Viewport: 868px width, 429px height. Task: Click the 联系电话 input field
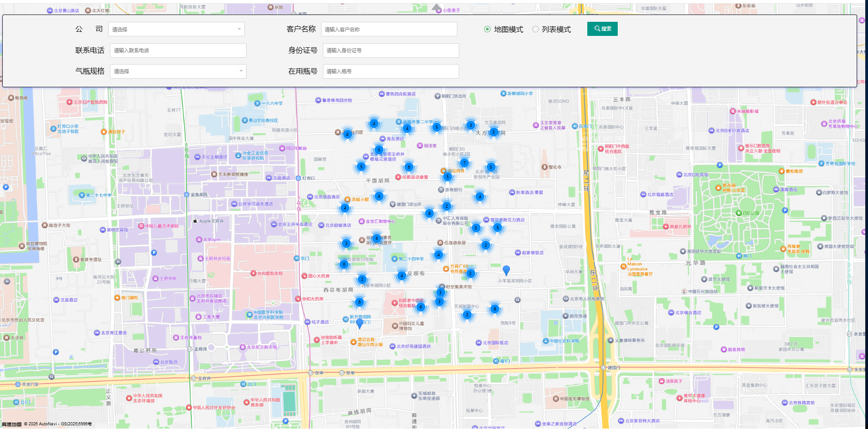click(178, 50)
